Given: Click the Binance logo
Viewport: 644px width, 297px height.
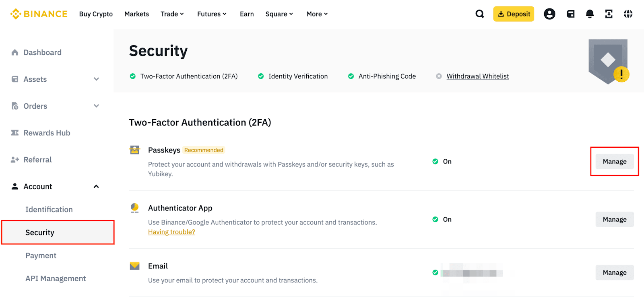Looking at the screenshot, I should [39, 14].
